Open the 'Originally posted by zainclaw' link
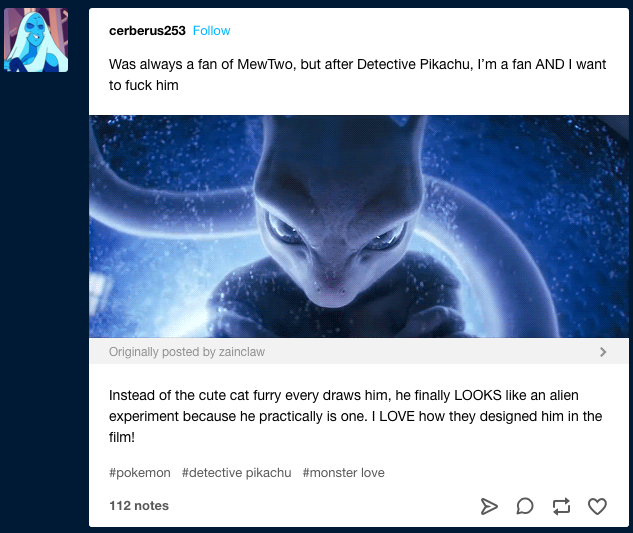Viewport: 633px width, 533px height. [187, 352]
